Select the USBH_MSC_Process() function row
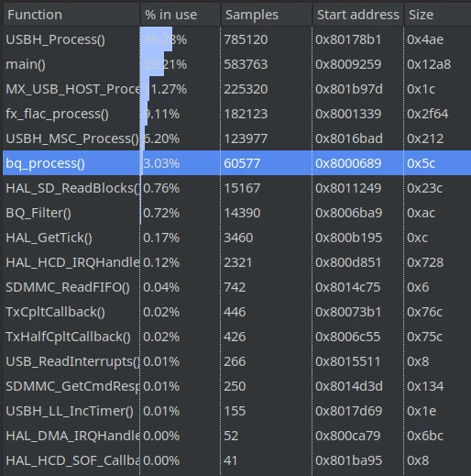Image resolution: width=471 pixels, height=476 pixels. click(x=236, y=138)
